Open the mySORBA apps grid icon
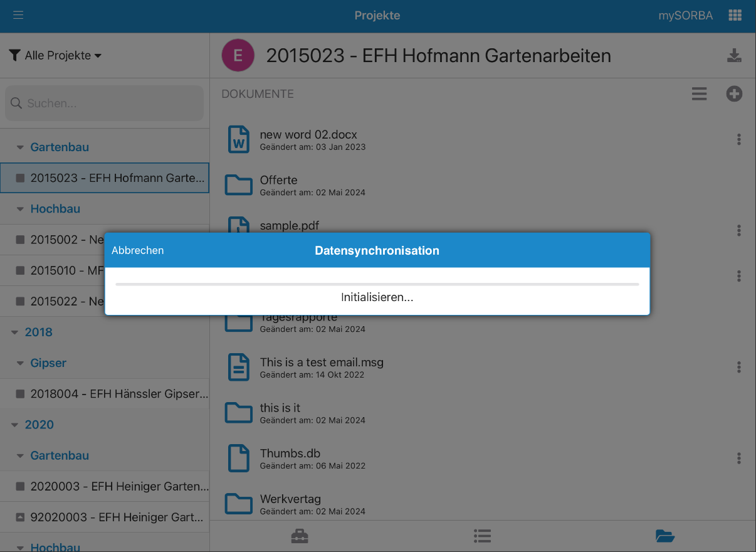Viewport: 756px width, 552px height. [x=735, y=16]
